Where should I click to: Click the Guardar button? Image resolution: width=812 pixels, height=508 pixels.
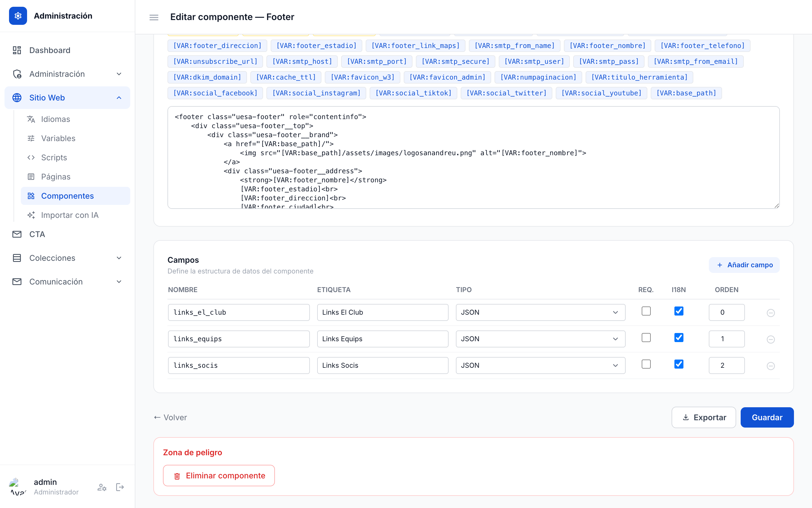coord(767,418)
